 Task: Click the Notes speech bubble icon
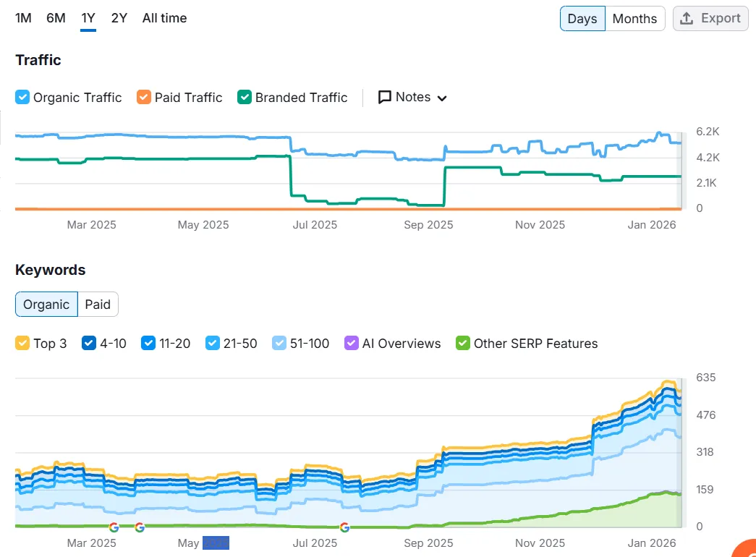click(385, 97)
